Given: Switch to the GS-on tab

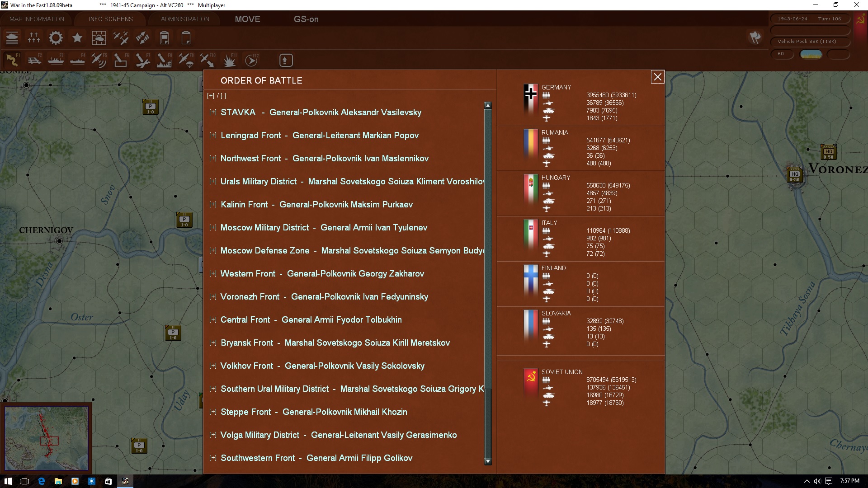Looking at the screenshot, I should pyautogui.click(x=306, y=19).
